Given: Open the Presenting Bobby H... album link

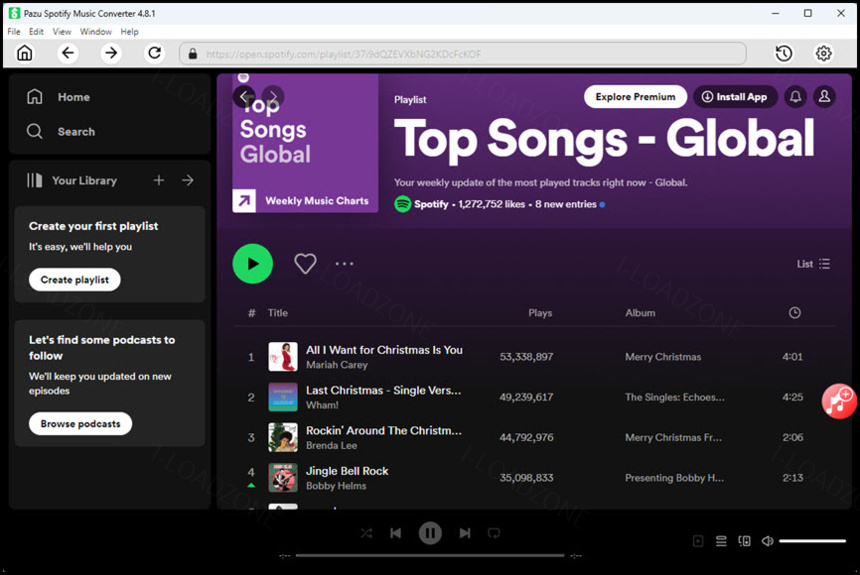Looking at the screenshot, I should 675,478.
